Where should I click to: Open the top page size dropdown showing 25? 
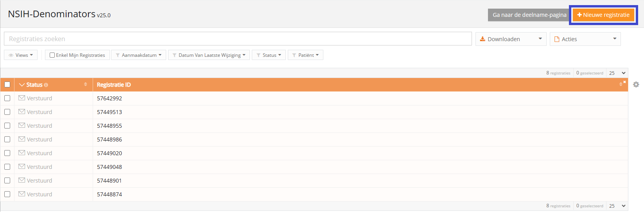617,73
